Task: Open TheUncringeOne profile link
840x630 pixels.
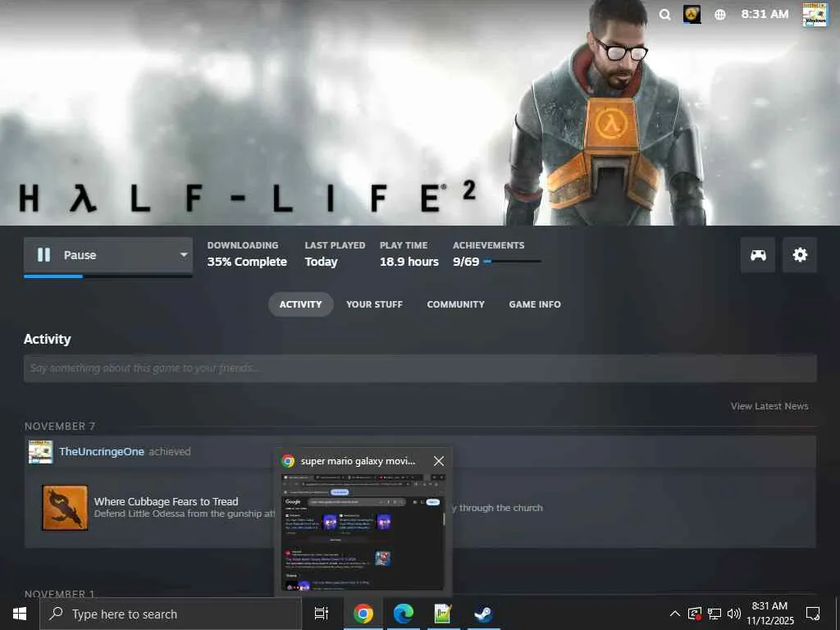Action: (x=101, y=452)
